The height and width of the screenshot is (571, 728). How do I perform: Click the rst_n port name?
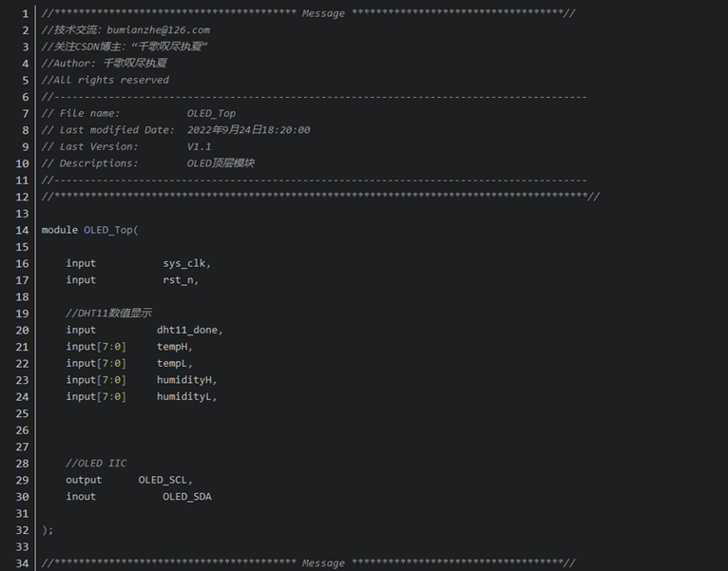(x=180, y=280)
